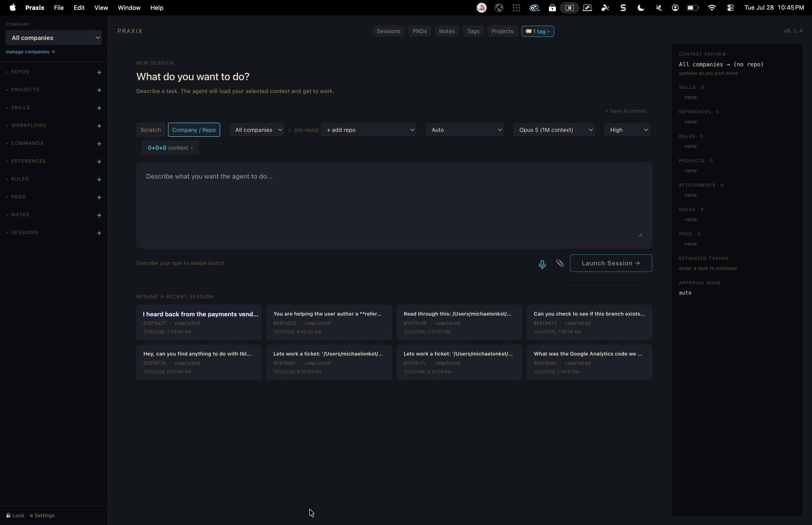Click the task description text area

point(394,205)
